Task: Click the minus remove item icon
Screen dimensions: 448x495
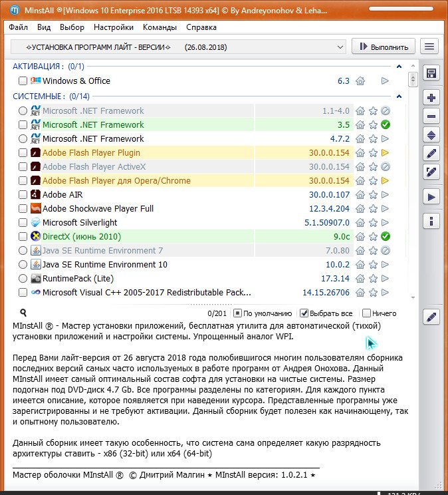Action: click(x=431, y=116)
